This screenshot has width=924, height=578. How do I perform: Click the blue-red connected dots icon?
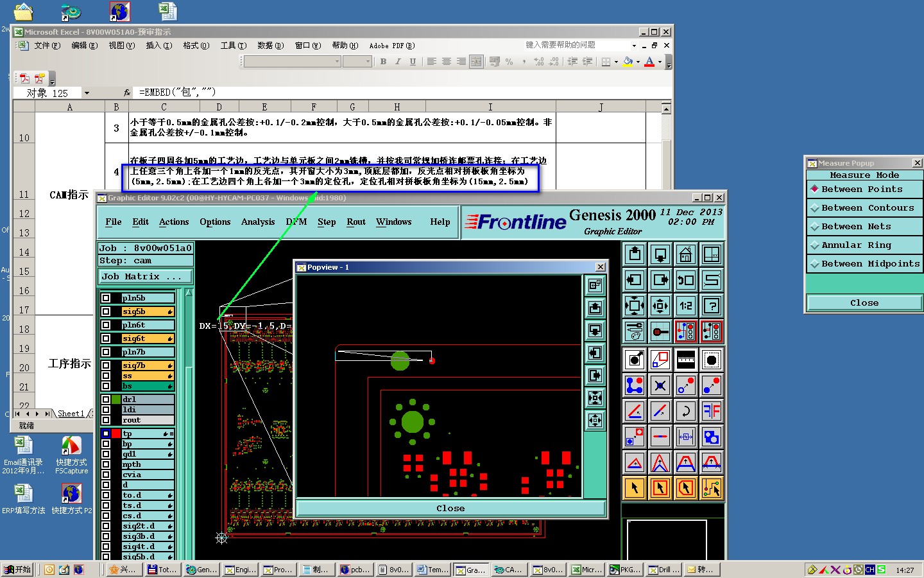click(635, 385)
